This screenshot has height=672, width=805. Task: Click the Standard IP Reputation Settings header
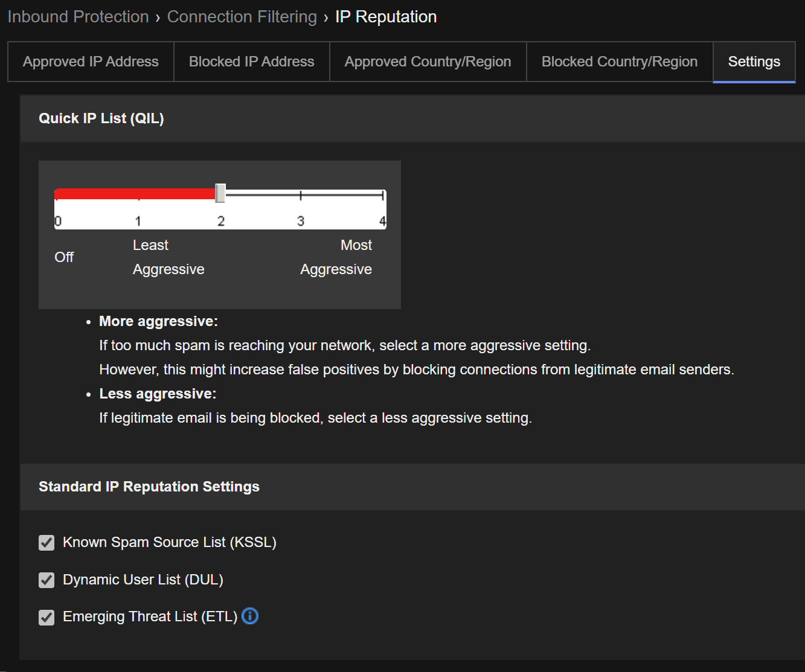[x=149, y=487]
